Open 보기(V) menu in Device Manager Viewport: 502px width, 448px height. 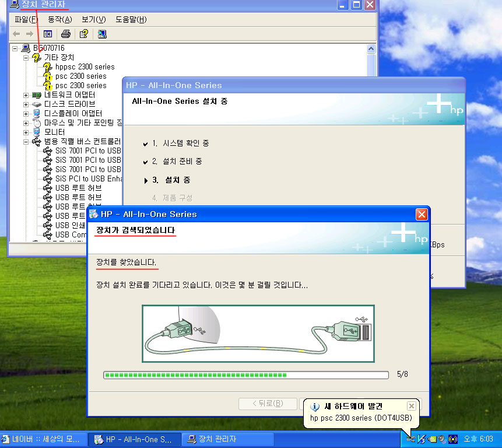click(x=93, y=19)
